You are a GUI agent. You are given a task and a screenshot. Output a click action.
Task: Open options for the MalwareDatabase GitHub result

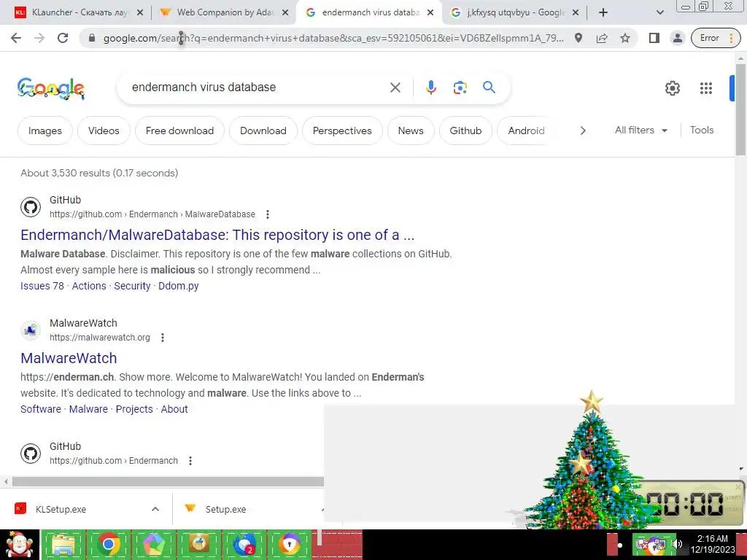pyautogui.click(x=268, y=214)
